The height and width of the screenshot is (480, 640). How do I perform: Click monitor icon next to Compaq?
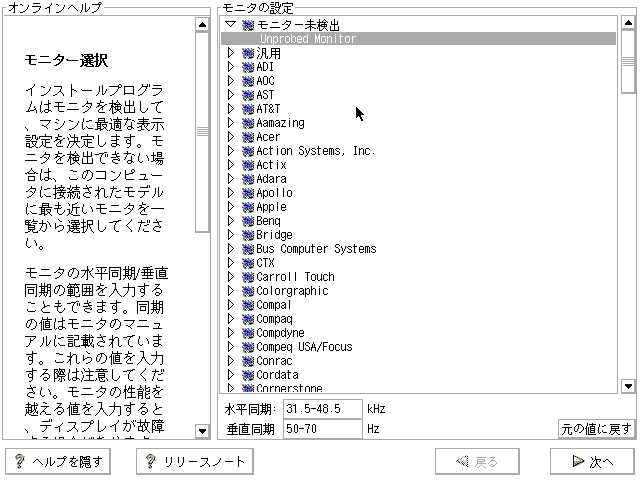point(248,319)
